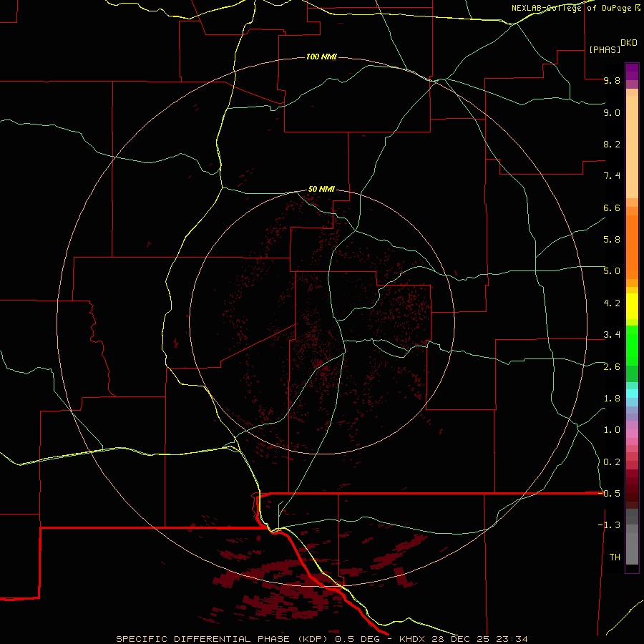Click the 0.2 value on the color scale
The height and width of the screenshot is (644, 644).
pos(612,462)
